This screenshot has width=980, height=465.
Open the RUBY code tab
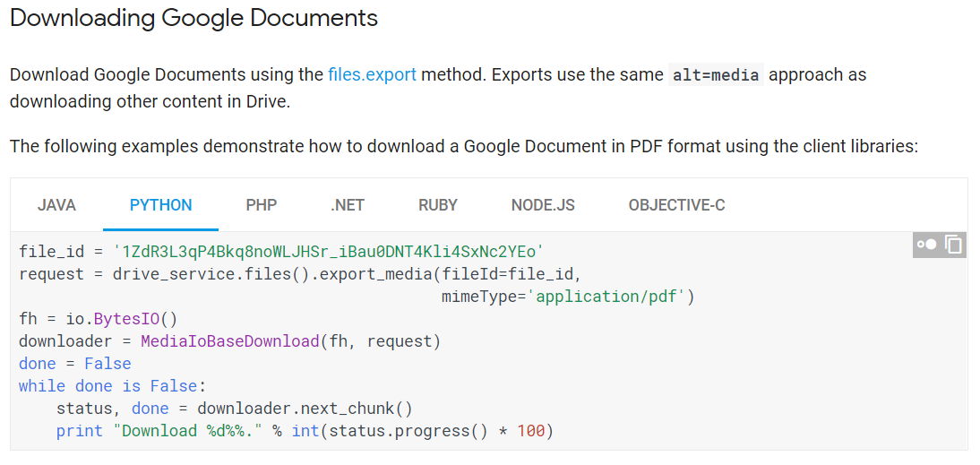point(438,205)
